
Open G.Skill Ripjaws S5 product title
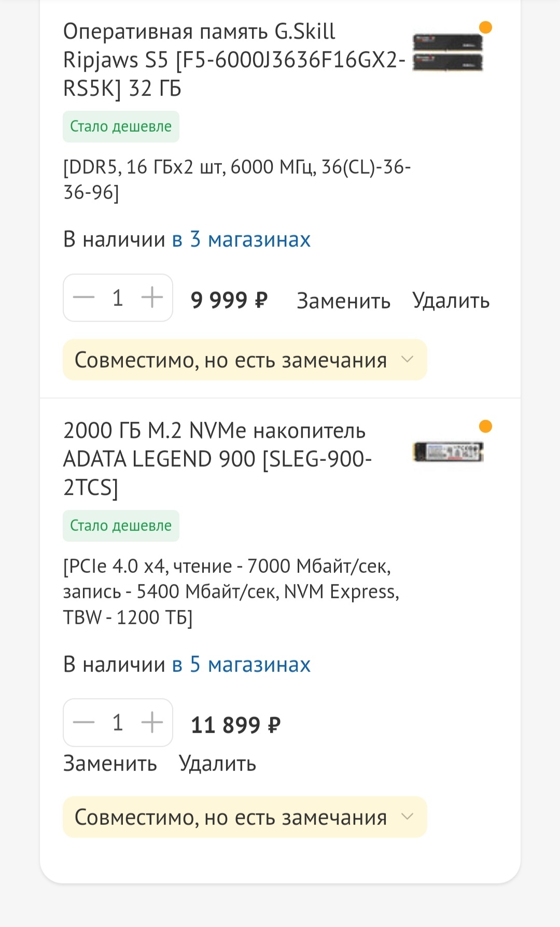click(233, 60)
